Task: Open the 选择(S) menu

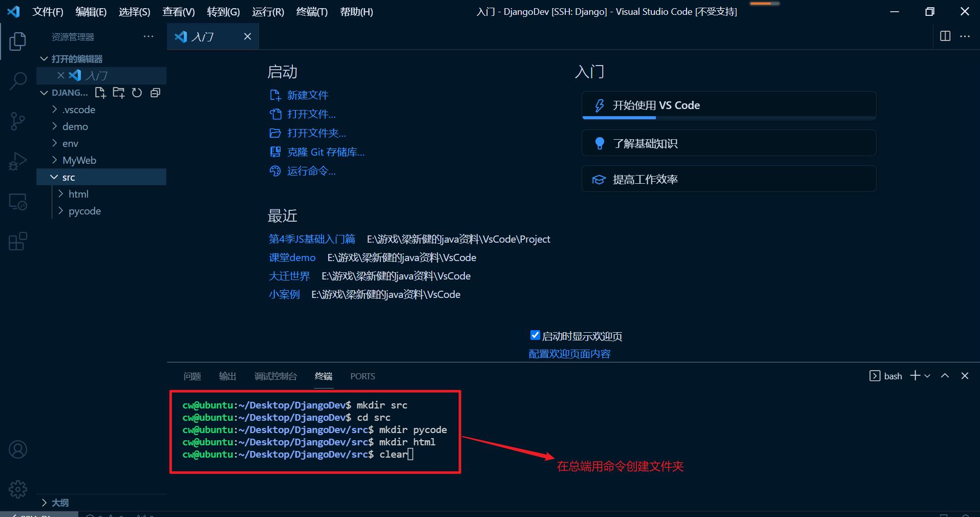Action: 134,12
